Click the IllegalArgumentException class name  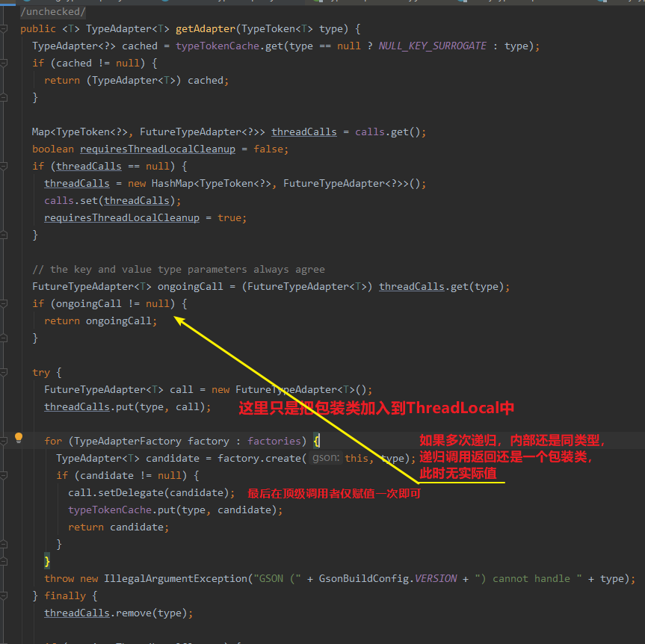[176, 578]
